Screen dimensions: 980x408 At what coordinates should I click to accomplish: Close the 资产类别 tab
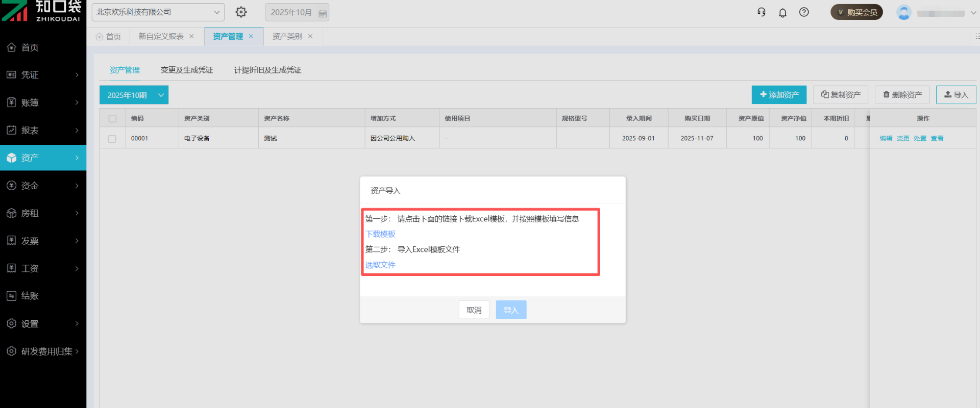click(x=310, y=36)
